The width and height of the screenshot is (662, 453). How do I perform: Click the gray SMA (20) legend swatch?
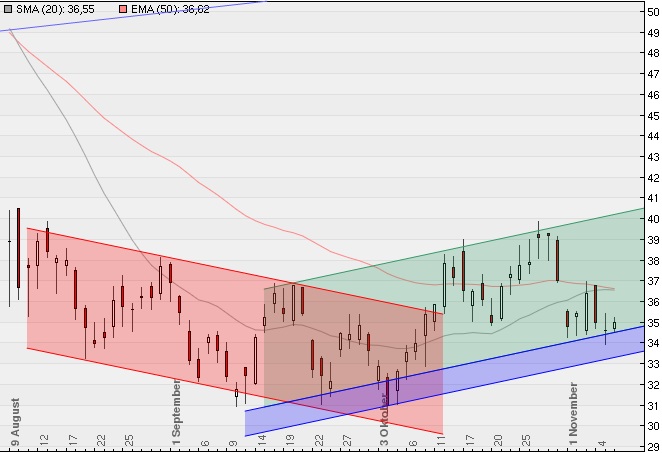pyautogui.click(x=8, y=9)
